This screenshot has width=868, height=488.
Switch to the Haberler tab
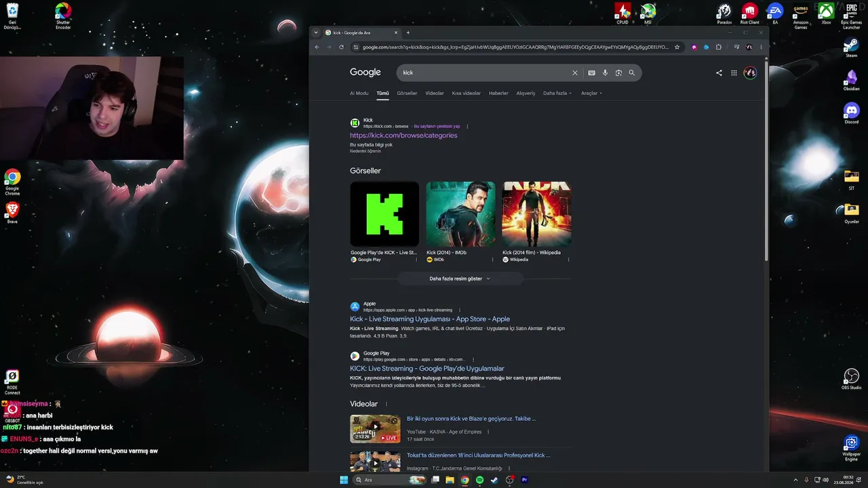[x=498, y=94]
